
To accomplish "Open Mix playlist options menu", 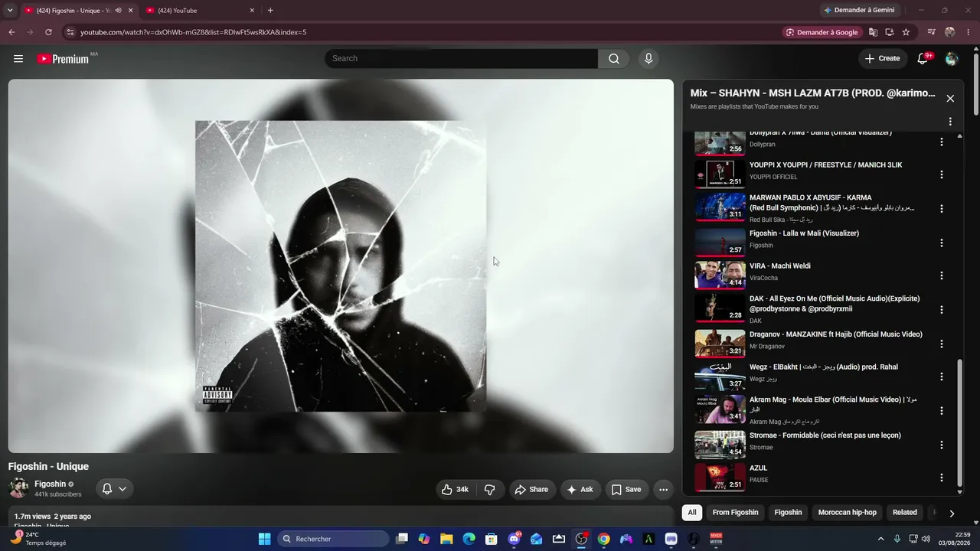I will [950, 122].
